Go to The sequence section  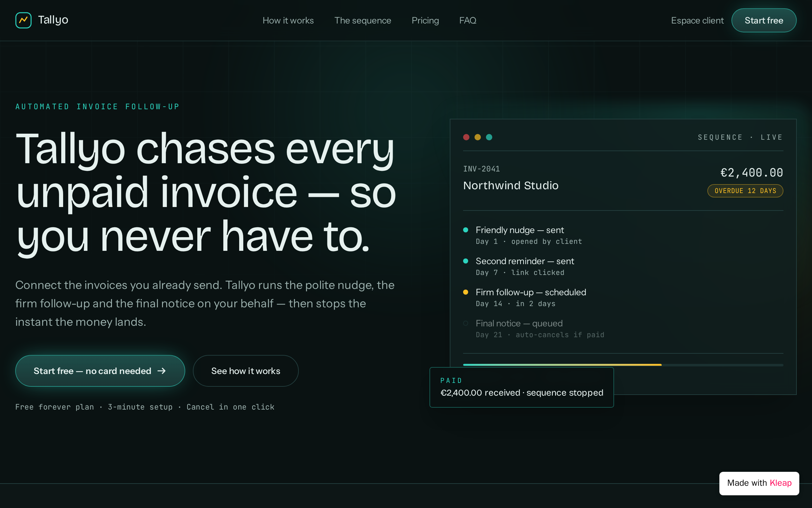(x=362, y=21)
